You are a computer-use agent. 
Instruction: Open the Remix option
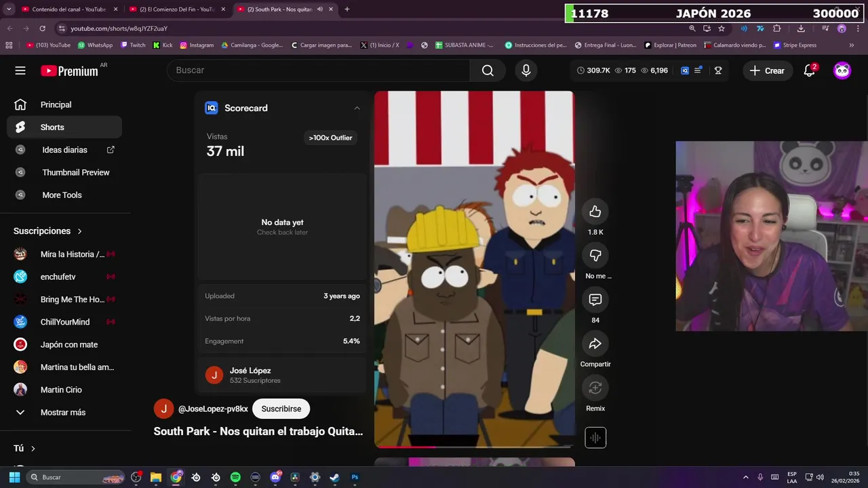click(595, 388)
